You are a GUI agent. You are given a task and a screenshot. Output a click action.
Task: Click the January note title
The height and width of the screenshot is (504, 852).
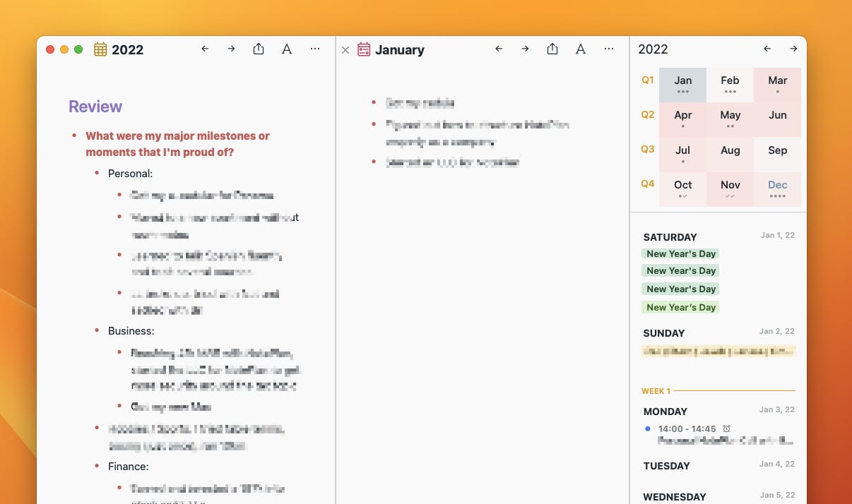click(x=400, y=49)
